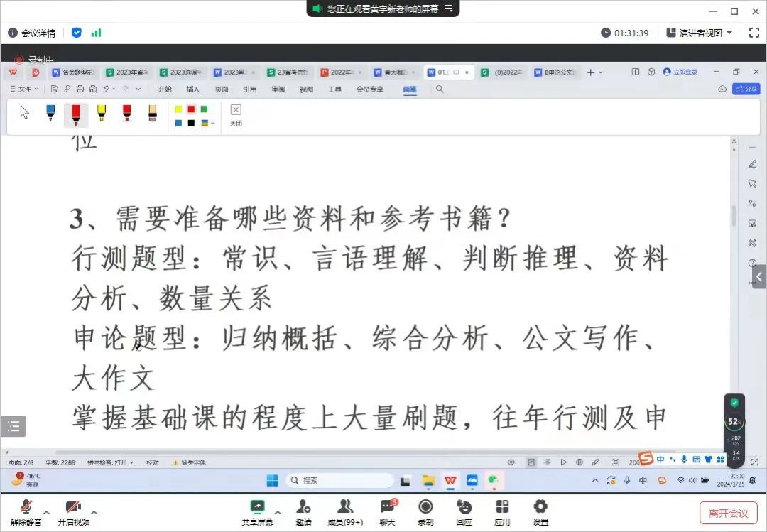Open 会议详情 meeting details

[x=32, y=33]
